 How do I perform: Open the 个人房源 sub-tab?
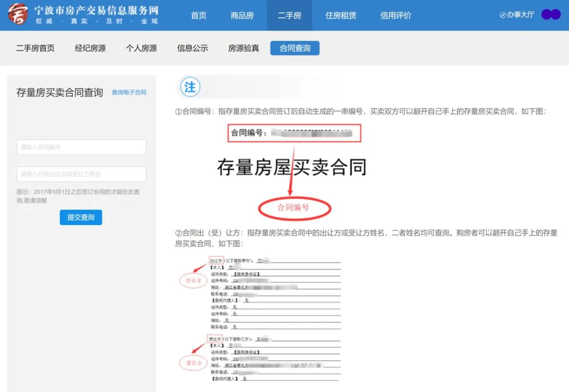[142, 48]
